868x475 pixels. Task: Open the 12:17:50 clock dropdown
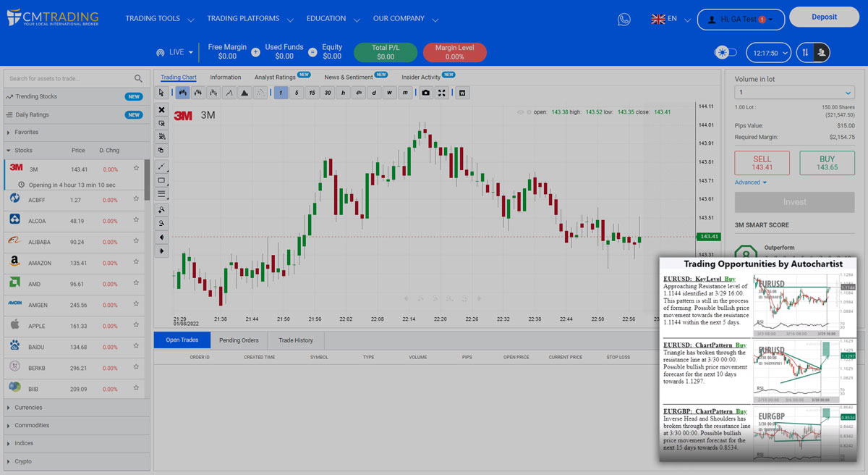(x=768, y=53)
